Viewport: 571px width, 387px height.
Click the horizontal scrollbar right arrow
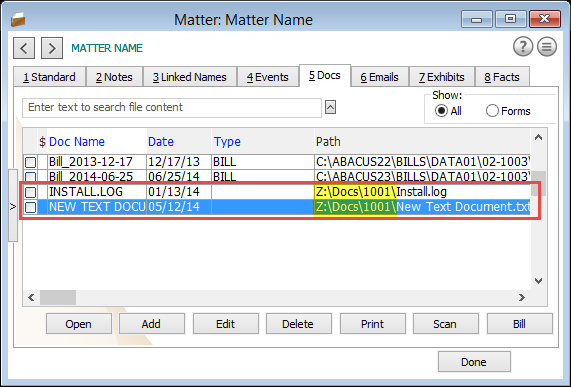(x=522, y=297)
